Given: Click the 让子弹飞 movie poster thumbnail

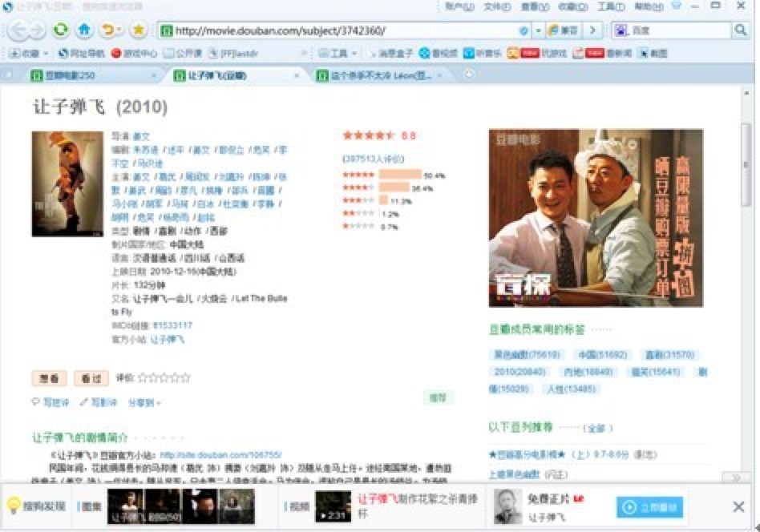Looking at the screenshot, I should pyautogui.click(x=67, y=183).
